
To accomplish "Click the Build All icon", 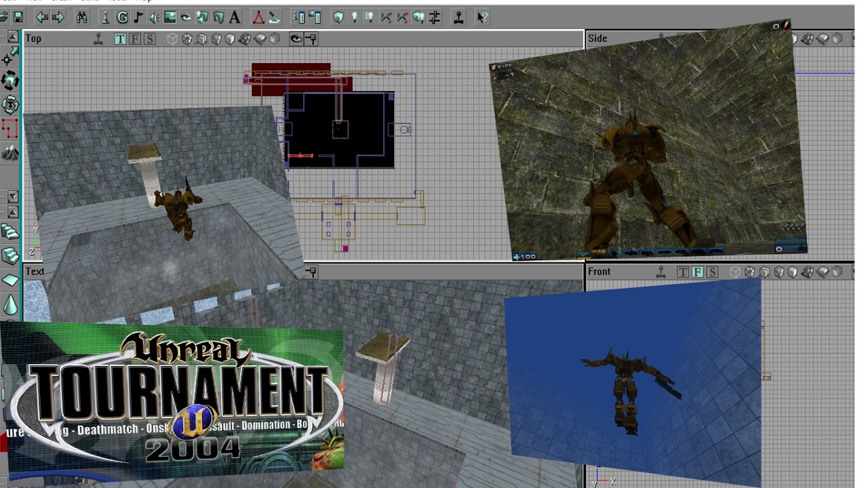I will pos(419,17).
